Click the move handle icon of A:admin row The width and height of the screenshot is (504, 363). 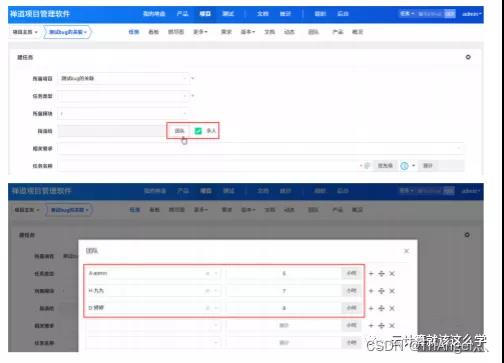click(x=382, y=274)
